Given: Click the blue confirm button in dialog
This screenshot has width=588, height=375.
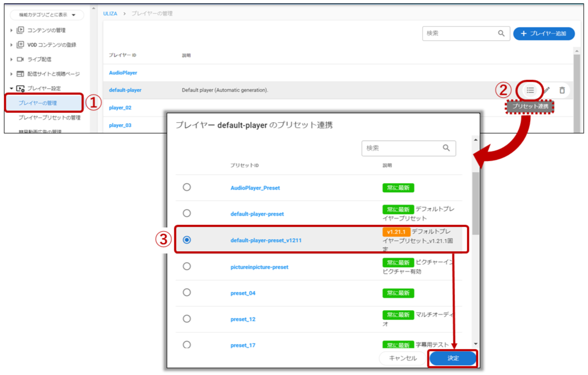Looking at the screenshot, I should 453,358.
